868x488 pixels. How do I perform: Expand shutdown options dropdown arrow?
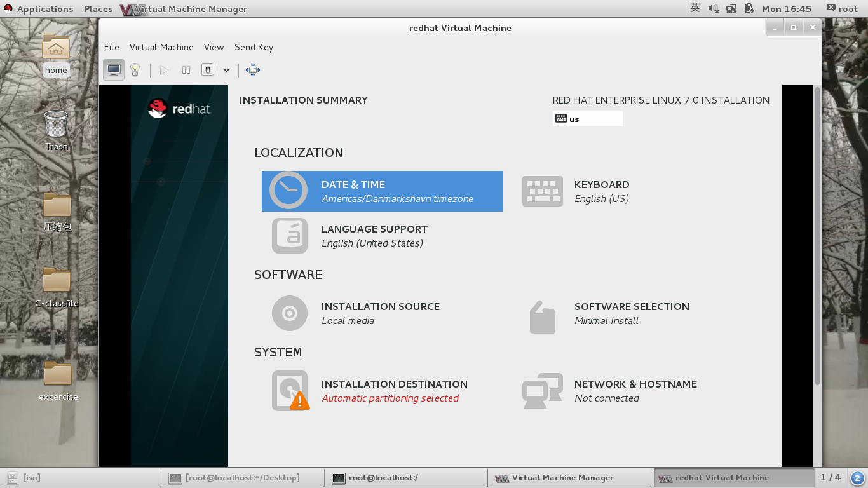click(x=226, y=70)
